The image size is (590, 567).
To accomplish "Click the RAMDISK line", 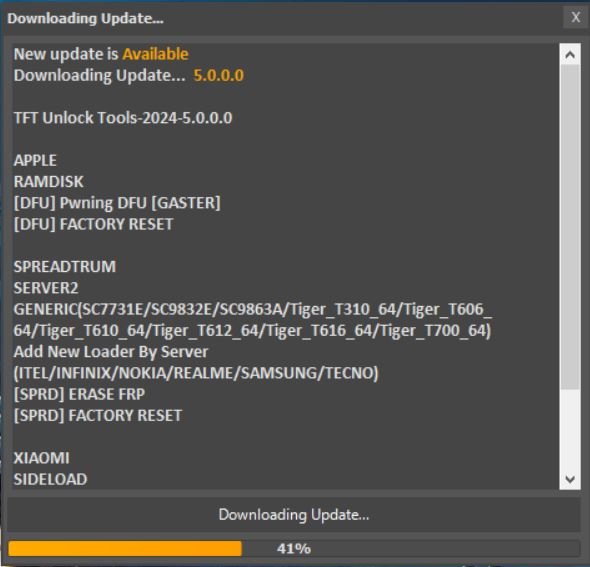I will point(49,182).
